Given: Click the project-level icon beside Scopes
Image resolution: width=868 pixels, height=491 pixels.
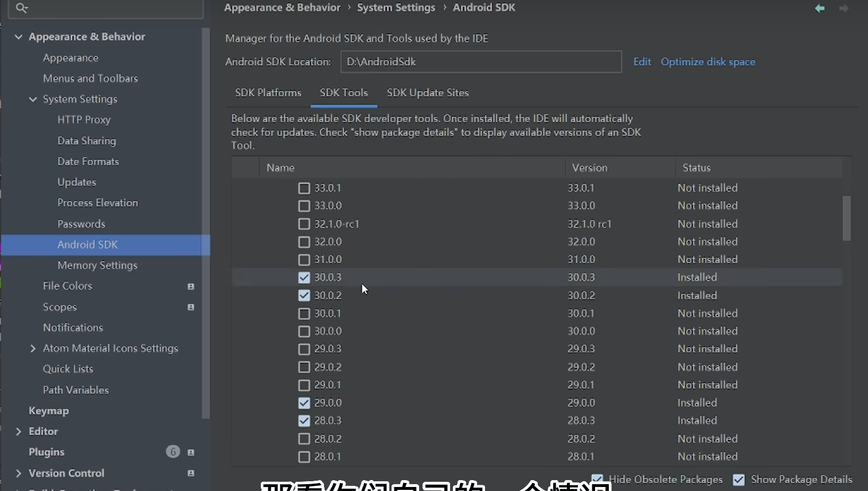Looking at the screenshot, I should (x=191, y=307).
